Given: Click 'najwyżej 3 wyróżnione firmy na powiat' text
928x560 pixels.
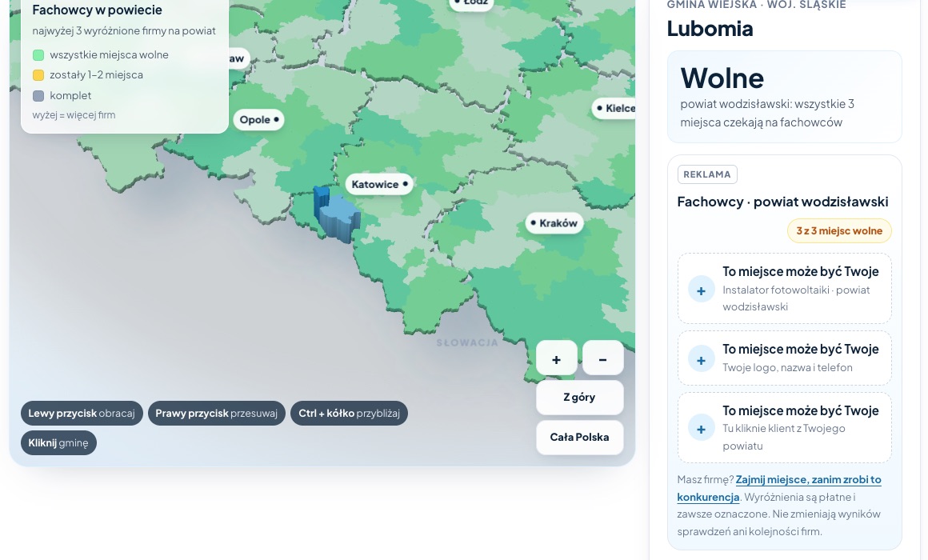Looking at the screenshot, I should 124,30.
